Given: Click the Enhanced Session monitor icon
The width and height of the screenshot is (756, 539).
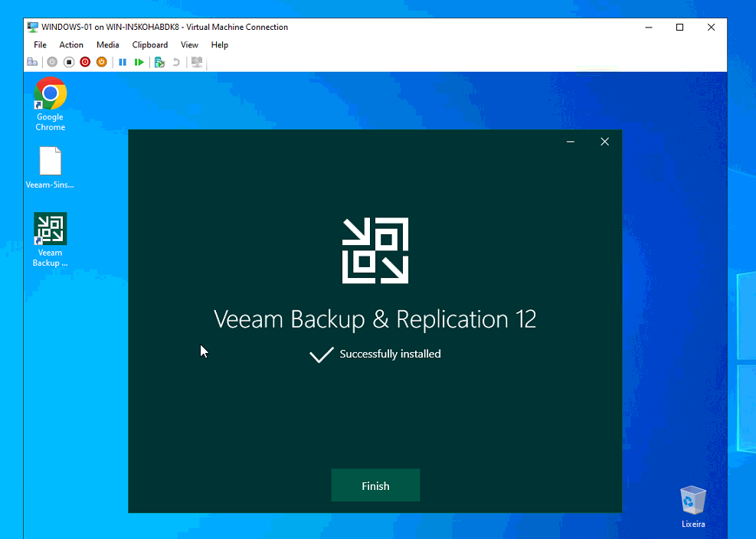Looking at the screenshot, I should tap(197, 62).
